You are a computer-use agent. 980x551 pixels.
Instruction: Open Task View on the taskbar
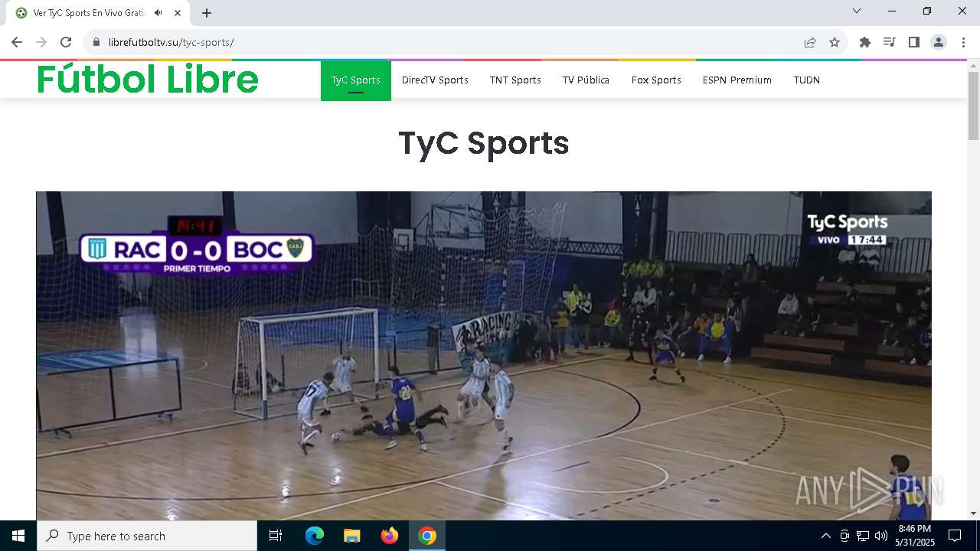pos(276,536)
